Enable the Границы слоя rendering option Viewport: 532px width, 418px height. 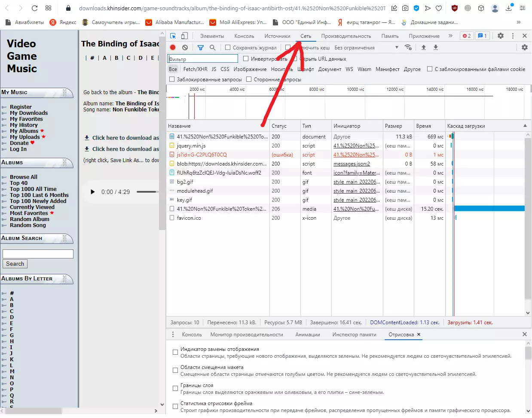point(175,388)
